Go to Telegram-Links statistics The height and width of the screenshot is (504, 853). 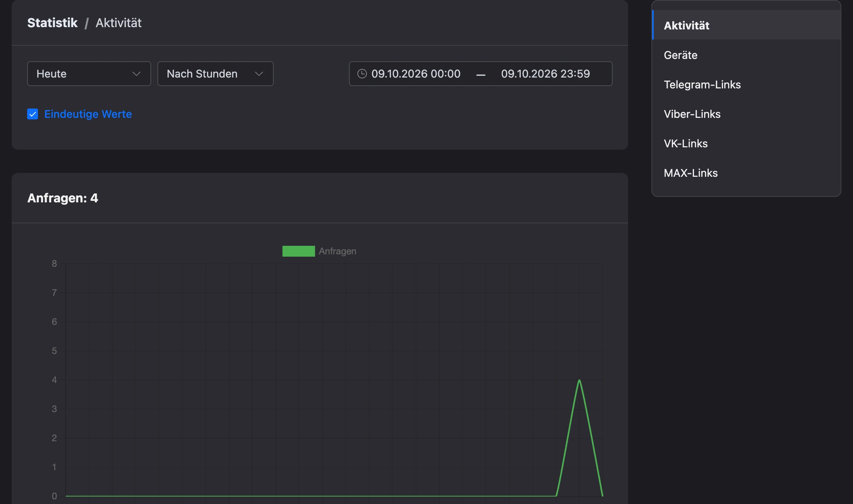point(746,85)
